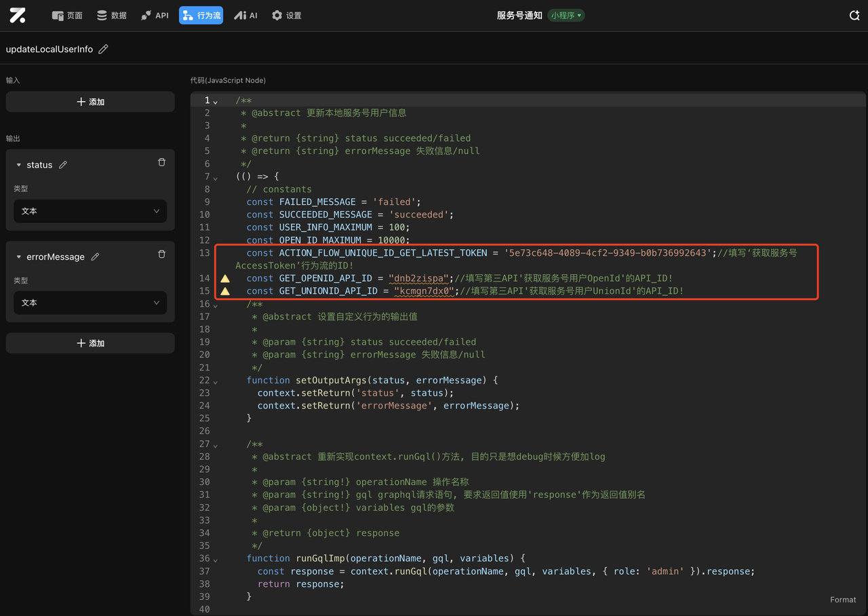
Task: Open the API tab
Action: (x=155, y=15)
